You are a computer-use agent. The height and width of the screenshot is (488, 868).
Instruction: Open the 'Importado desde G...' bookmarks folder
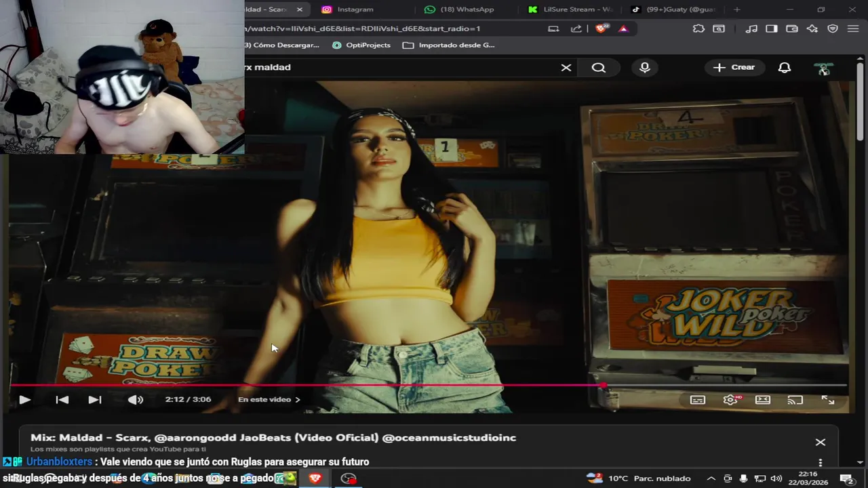(x=449, y=45)
